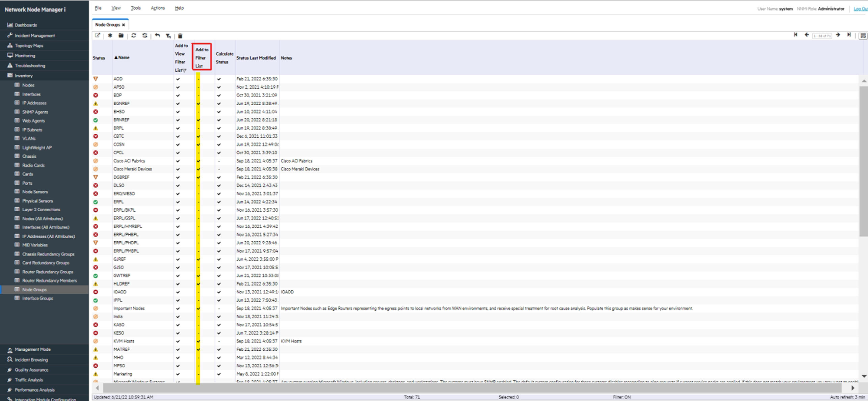Restore default filters with the filter icon
868x401 pixels.
pyautogui.click(x=168, y=35)
